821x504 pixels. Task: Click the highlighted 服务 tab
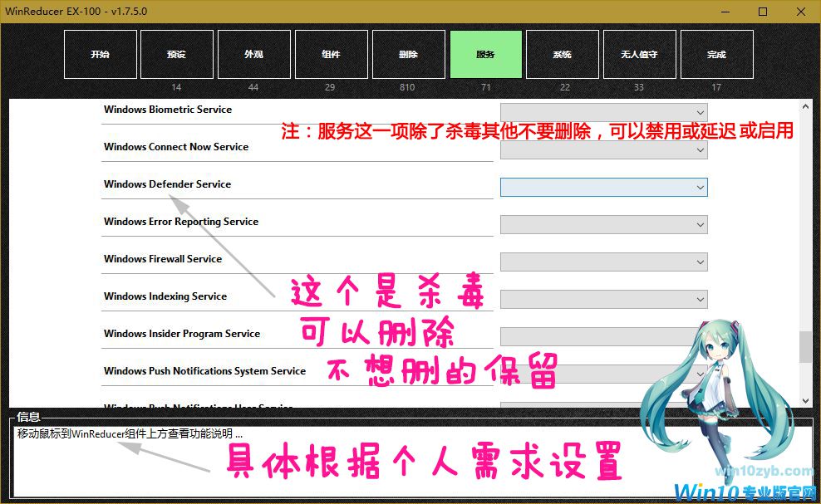click(x=485, y=55)
